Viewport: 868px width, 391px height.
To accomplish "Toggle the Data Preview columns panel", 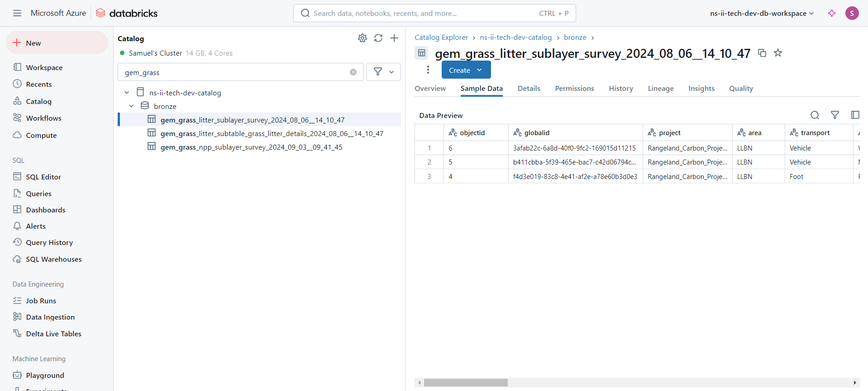I will pyautogui.click(x=855, y=115).
